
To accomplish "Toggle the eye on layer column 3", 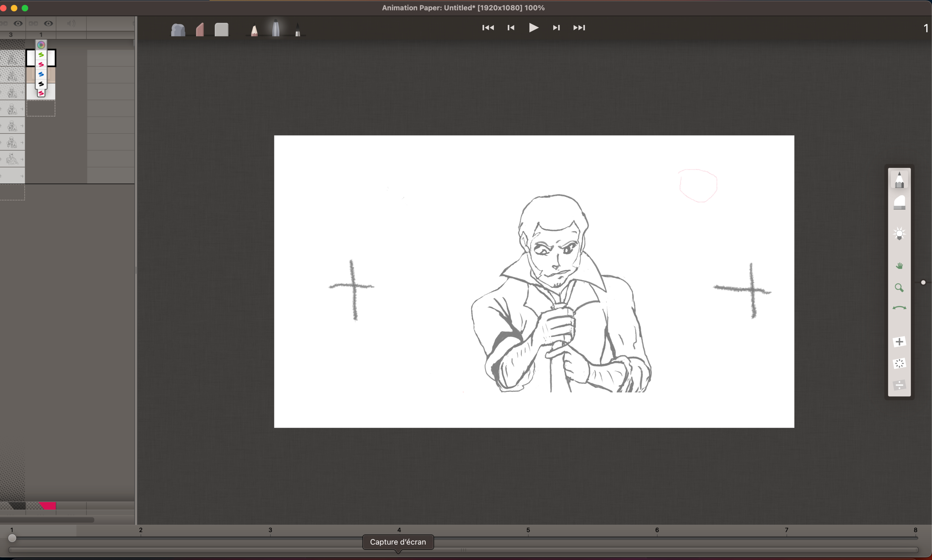I will [18, 24].
